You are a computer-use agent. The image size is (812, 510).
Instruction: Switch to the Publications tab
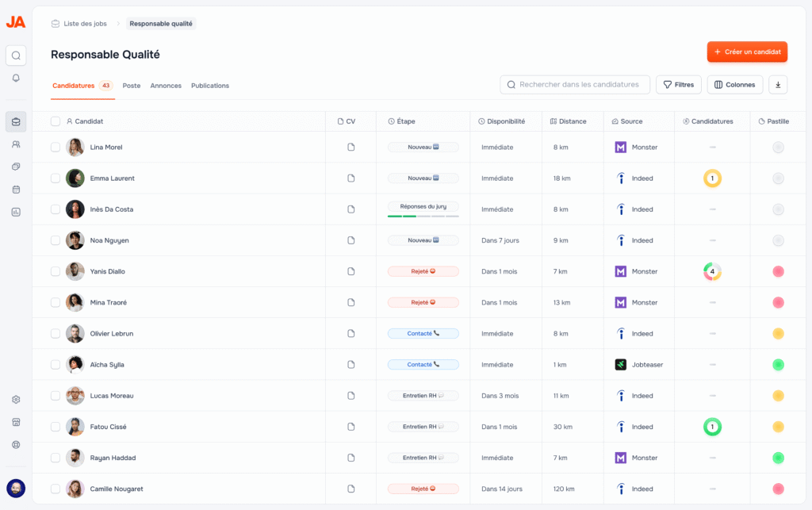pyautogui.click(x=209, y=86)
